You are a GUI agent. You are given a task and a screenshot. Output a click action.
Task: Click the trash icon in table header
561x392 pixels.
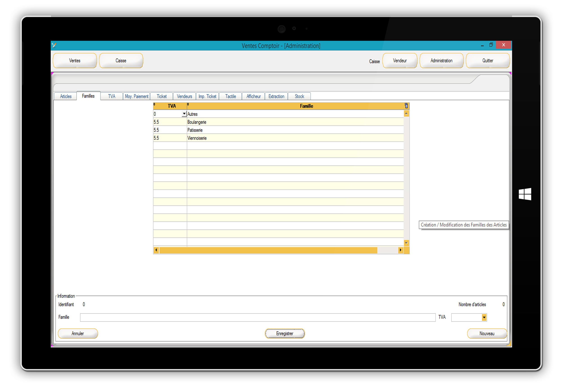coord(406,106)
